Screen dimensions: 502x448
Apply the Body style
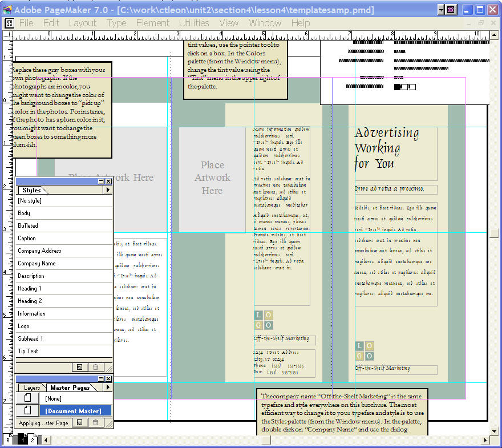[64, 213]
